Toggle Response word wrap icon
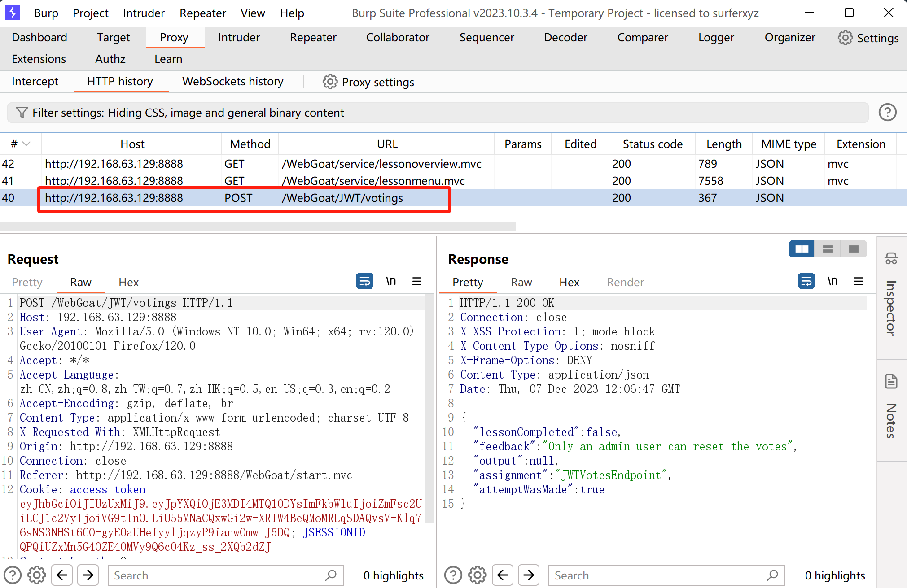 coord(806,281)
